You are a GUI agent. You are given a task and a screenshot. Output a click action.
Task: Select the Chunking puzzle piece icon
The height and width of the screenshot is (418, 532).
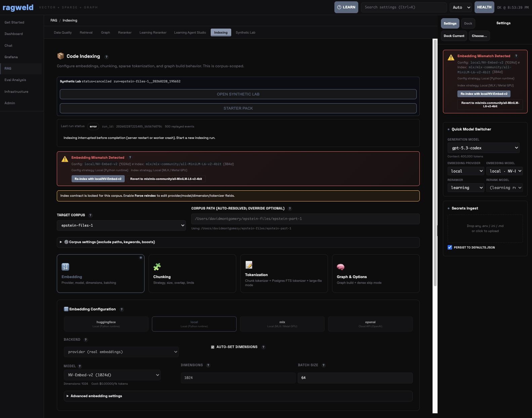point(157,267)
